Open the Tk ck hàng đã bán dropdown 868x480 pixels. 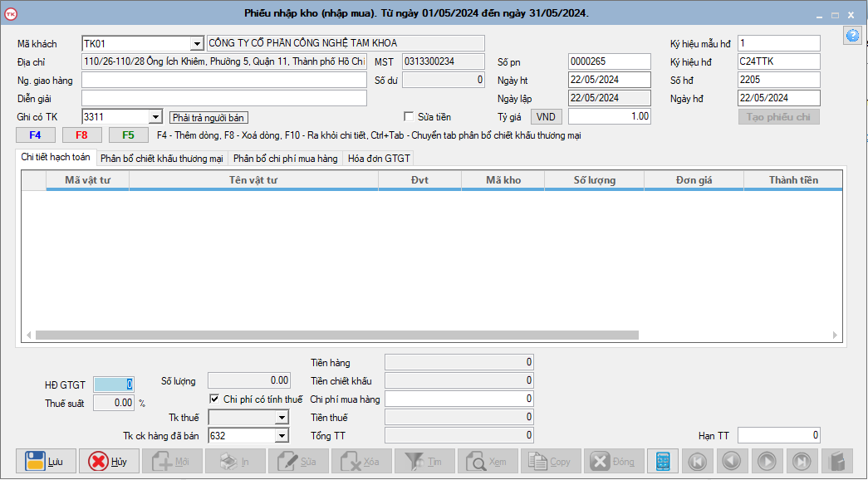tap(281, 436)
